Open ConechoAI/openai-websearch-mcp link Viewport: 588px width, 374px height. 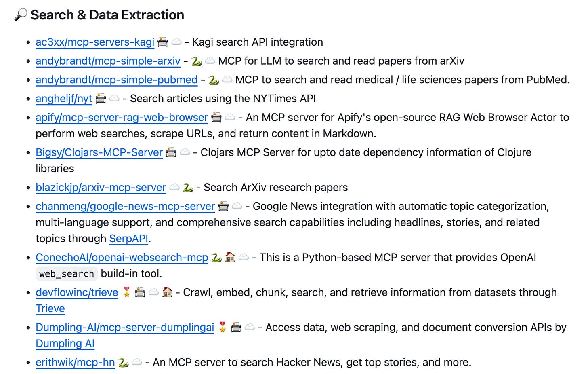tap(122, 258)
